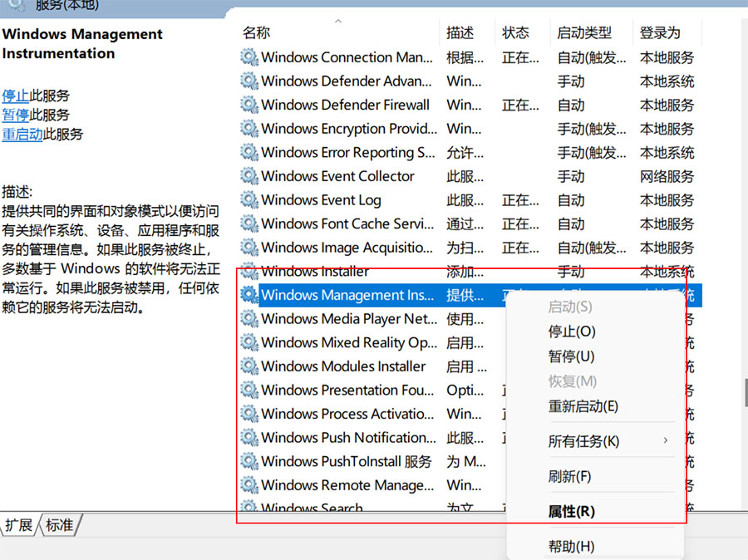Click gear icon of Windows Process Activation row

click(x=249, y=414)
